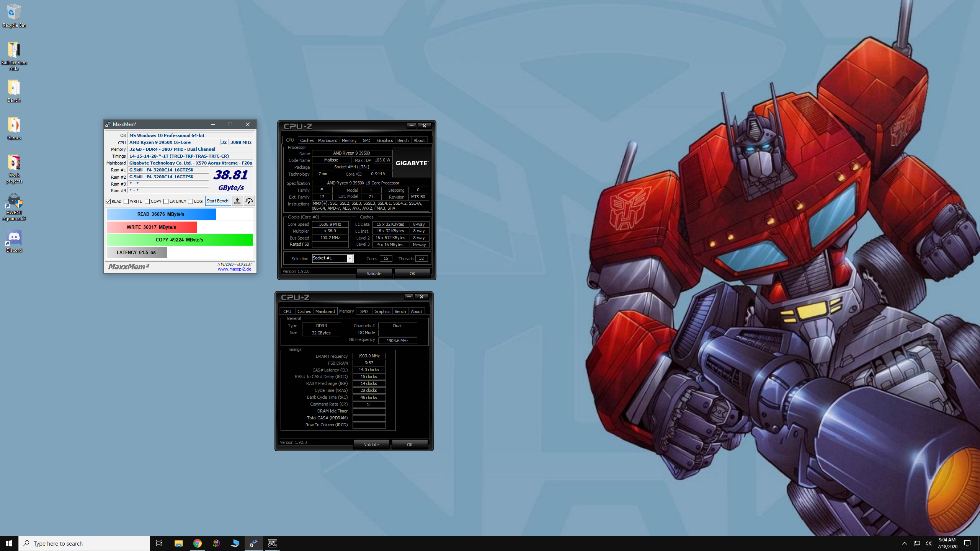Click LATENCY 61.5 ns result bar
This screenshot has height=551, width=980.
pos(137,253)
